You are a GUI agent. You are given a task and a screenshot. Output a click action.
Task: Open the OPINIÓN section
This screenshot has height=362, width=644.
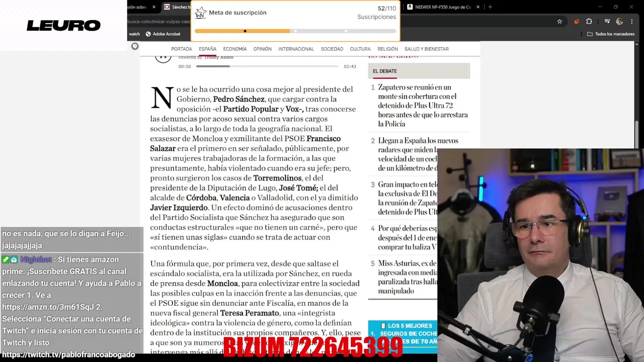pyautogui.click(x=262, y=49)
